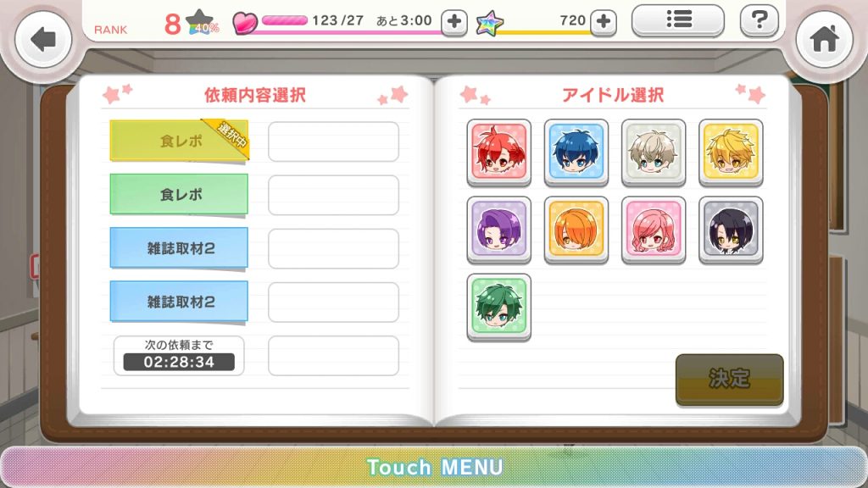Choose the blond-haired idol portrait
This screenshot has height=488, width=868.
(x=731, y=152)
